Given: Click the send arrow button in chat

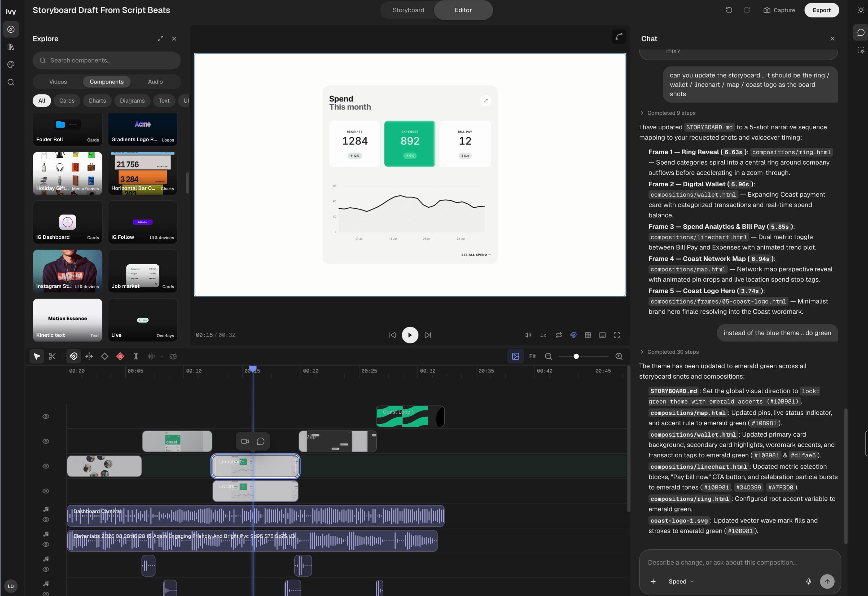Looking at the screenshot, I should 827,581.
